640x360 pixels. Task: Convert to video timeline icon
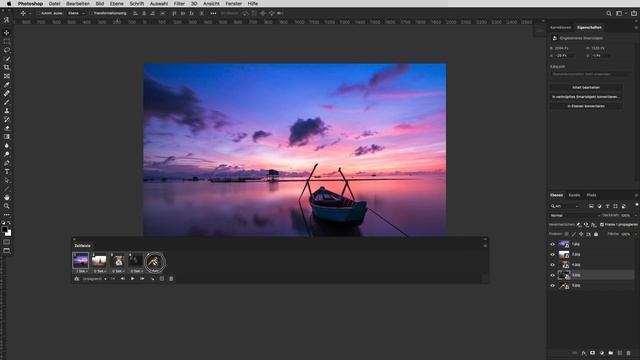click(76, 279)
